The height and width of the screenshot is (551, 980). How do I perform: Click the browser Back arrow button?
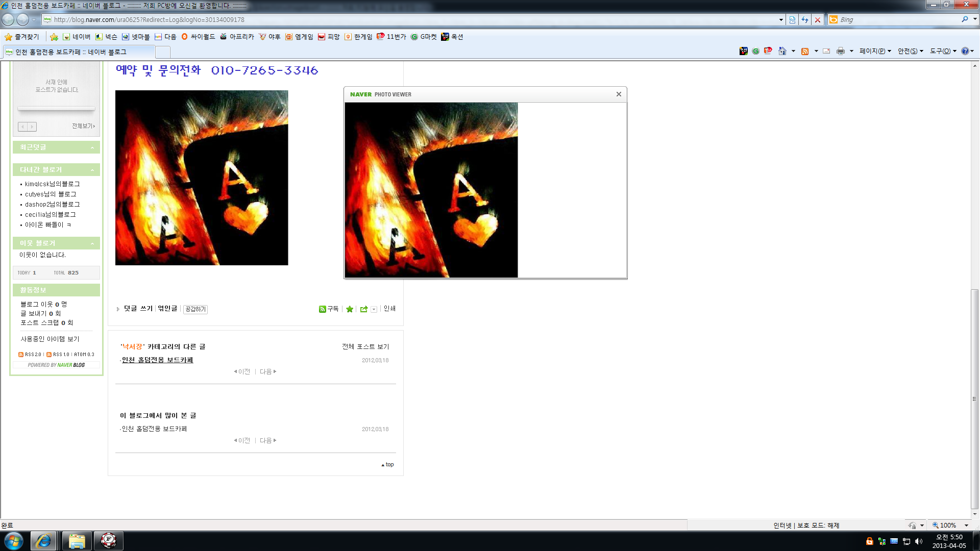(8, 19)
